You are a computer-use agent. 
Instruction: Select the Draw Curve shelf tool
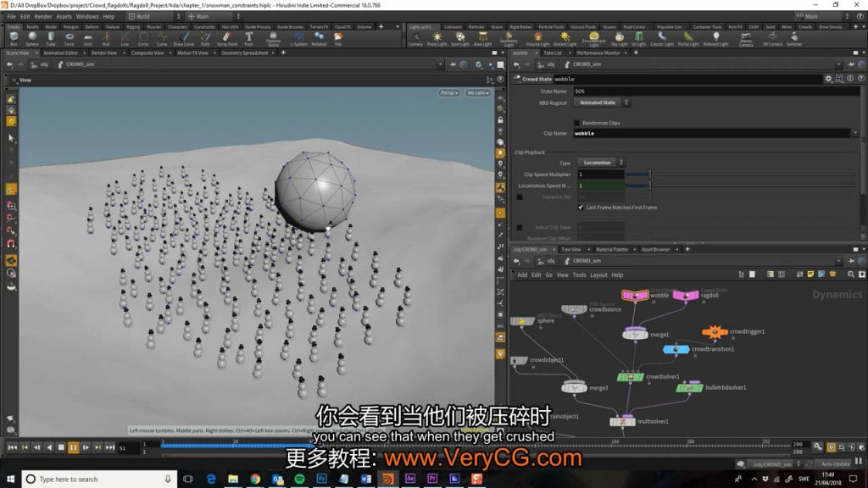coord(184,39)
